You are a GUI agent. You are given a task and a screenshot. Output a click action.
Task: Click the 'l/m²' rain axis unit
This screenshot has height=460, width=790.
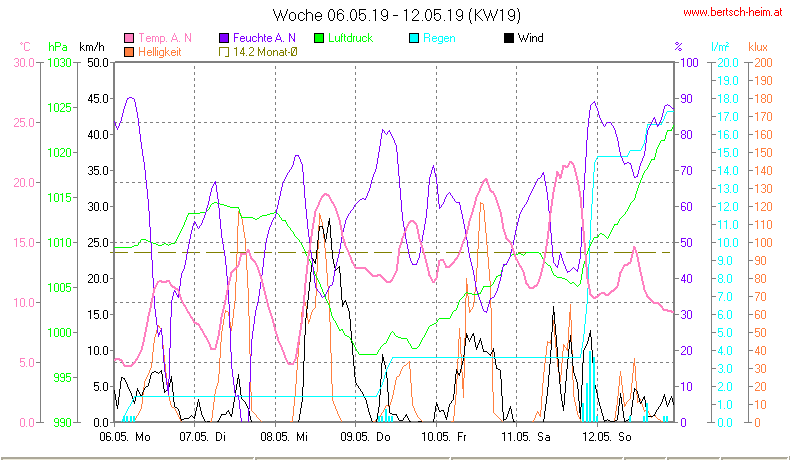tap(720, 47)
